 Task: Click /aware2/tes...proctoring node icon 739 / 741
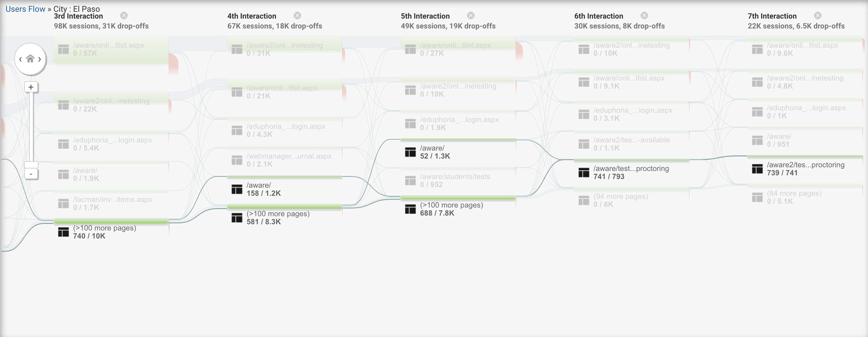[x=757, y=169]
